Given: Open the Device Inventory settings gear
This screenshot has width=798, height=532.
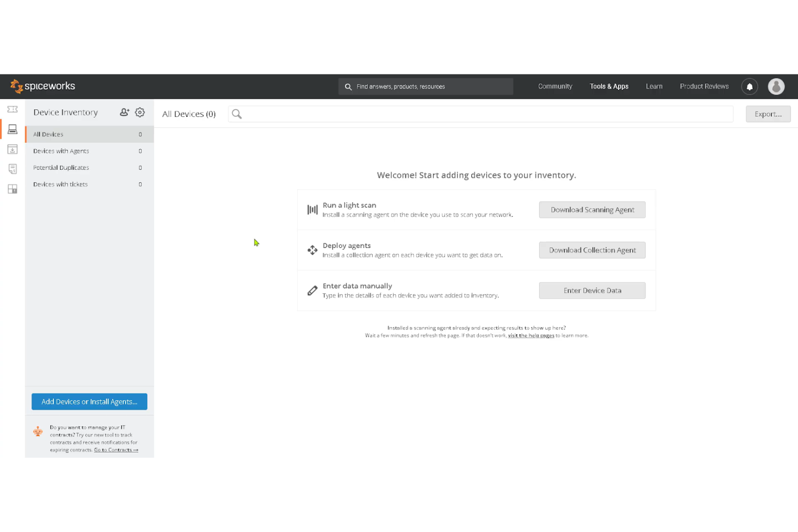Looking at the screenshot, I should pyautogui.click(x=140, y=112).
